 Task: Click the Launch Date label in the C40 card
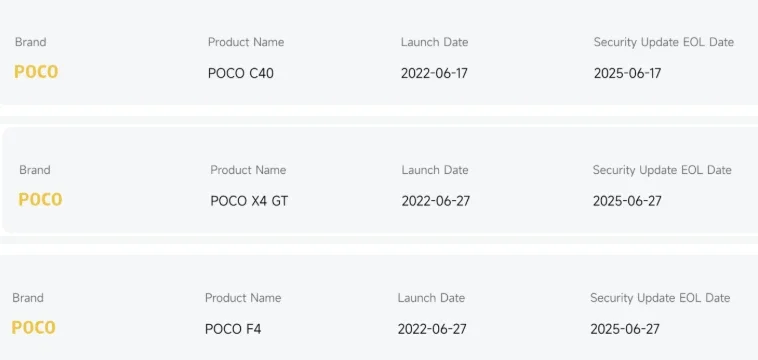click(435, 42)
